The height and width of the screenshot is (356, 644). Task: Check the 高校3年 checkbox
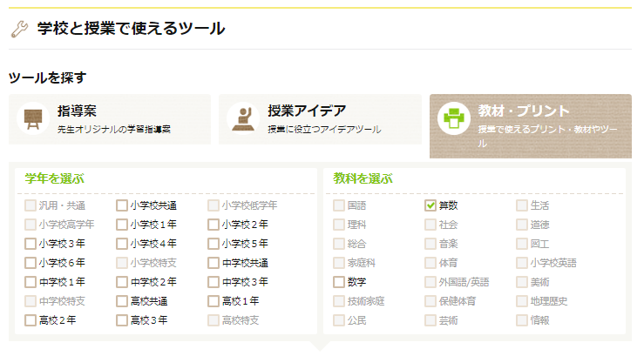click(122, 320)
